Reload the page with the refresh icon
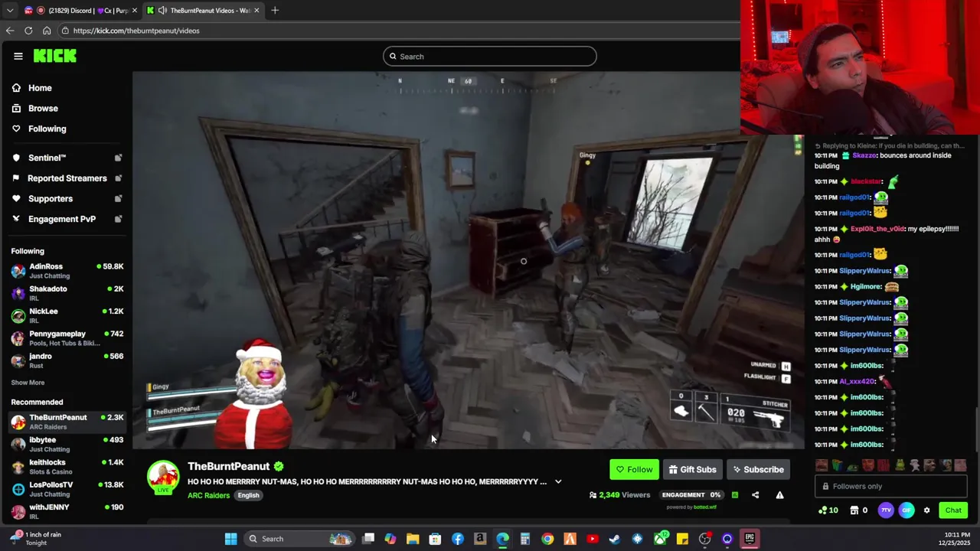 coord(28,31)
